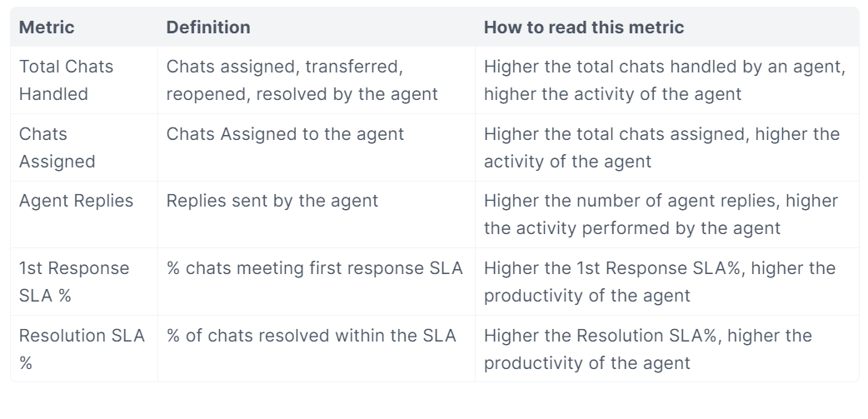Click '% of chats resolved within the SLA'
Screen dimensions: 868x419
click(x=311, y=336)
